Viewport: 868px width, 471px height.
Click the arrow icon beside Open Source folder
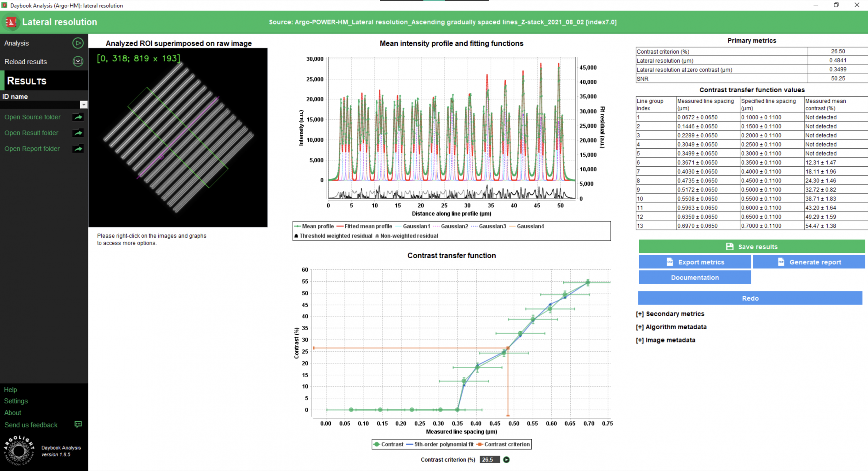78,117
